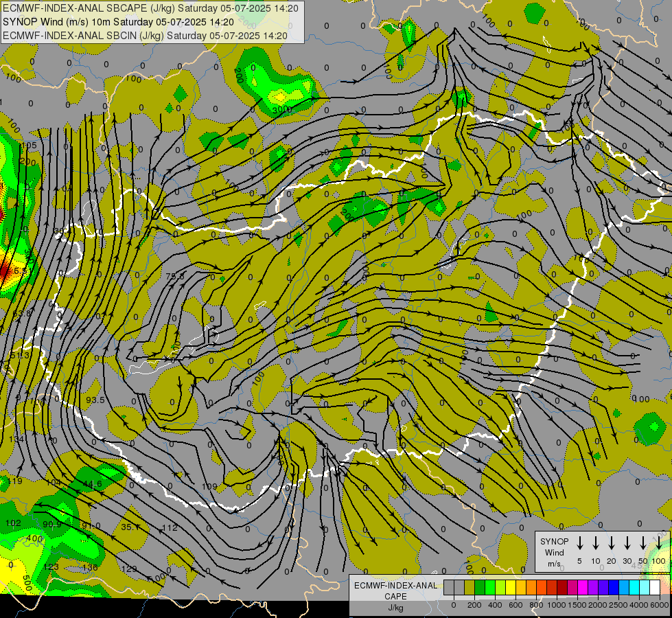This screenshot has height=618, width=672.
Task: Click the '123' value on the map
Action: click(51, 567)
